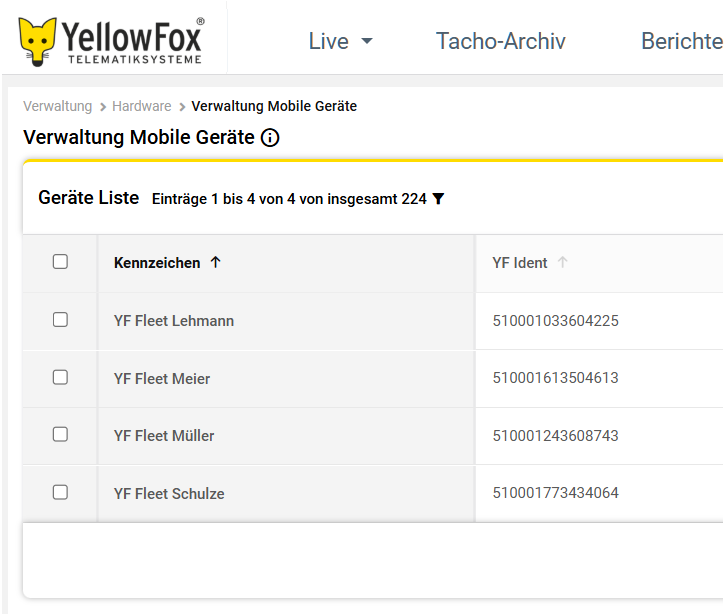Sort by the YF Ident column header
Viewport: 724px width, 614px height.
(520, 263)
